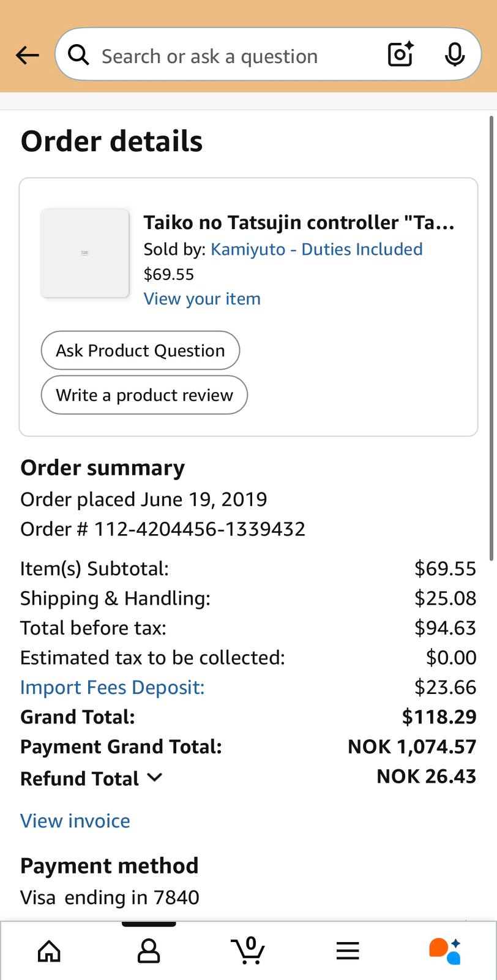Open the hamburger menu icon
Viewport: 497px width, 980px height.
(348, 951)
